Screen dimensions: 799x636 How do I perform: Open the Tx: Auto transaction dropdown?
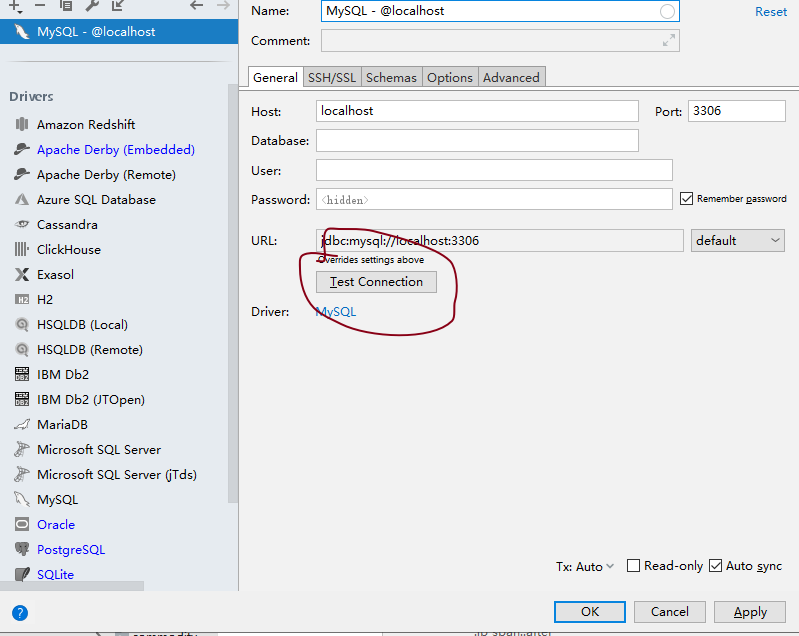585,567
